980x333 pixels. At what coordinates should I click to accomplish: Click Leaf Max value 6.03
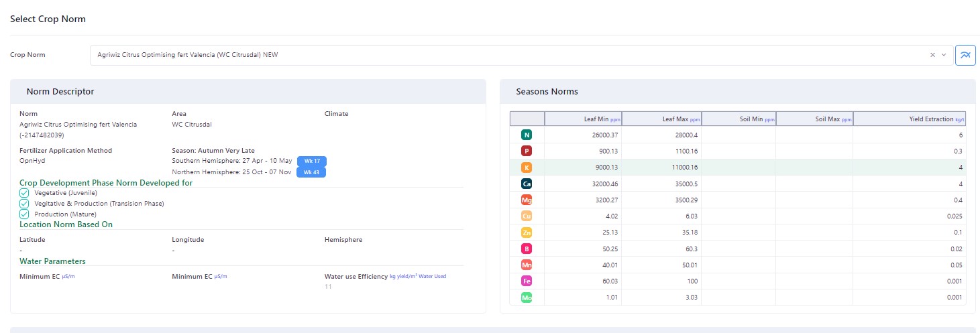click(691, 216)
